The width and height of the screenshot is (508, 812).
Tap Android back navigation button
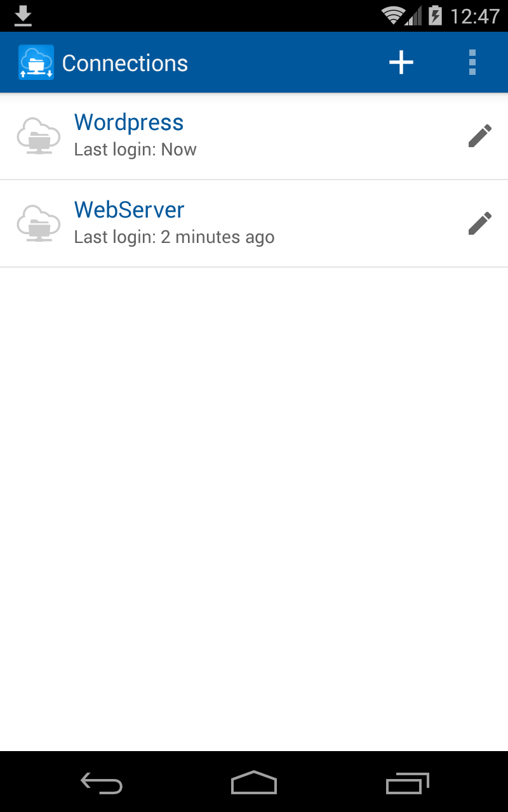point(102,784)
